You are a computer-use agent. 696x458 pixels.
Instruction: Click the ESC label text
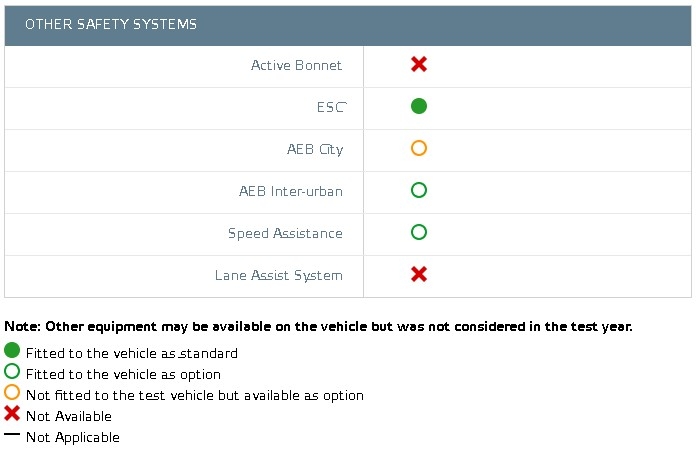tap(331, 107)
